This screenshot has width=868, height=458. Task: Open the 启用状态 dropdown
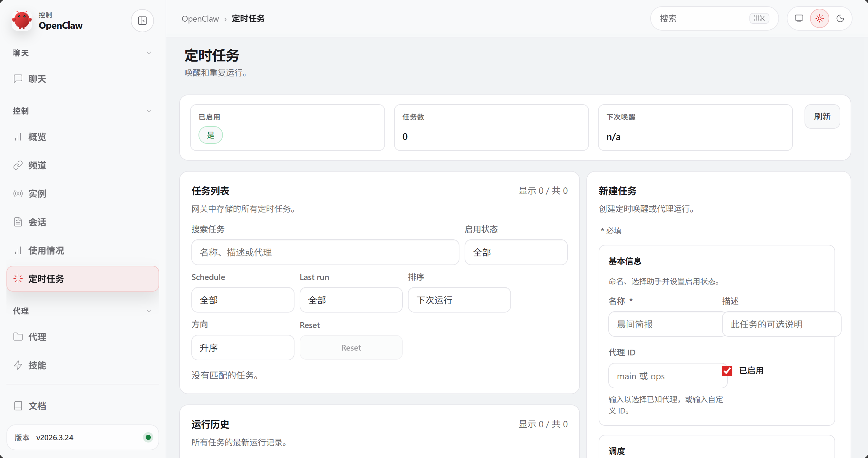(x=516, y=252)
